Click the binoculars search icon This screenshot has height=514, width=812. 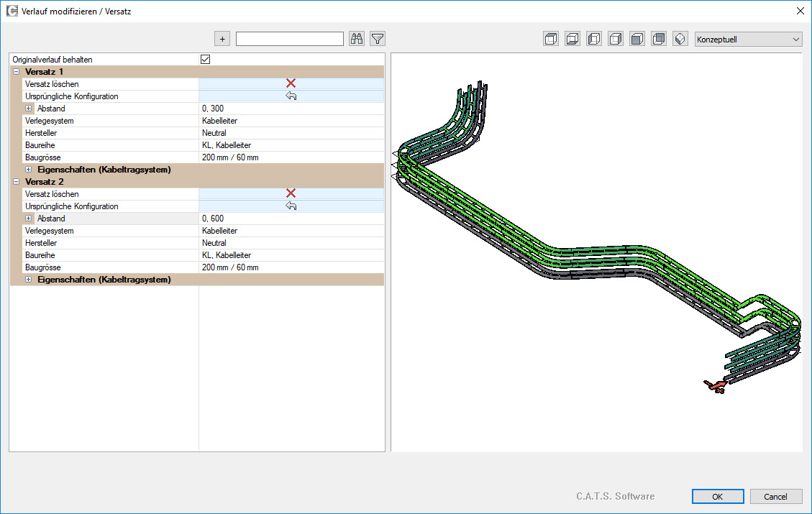click(357, 39)
